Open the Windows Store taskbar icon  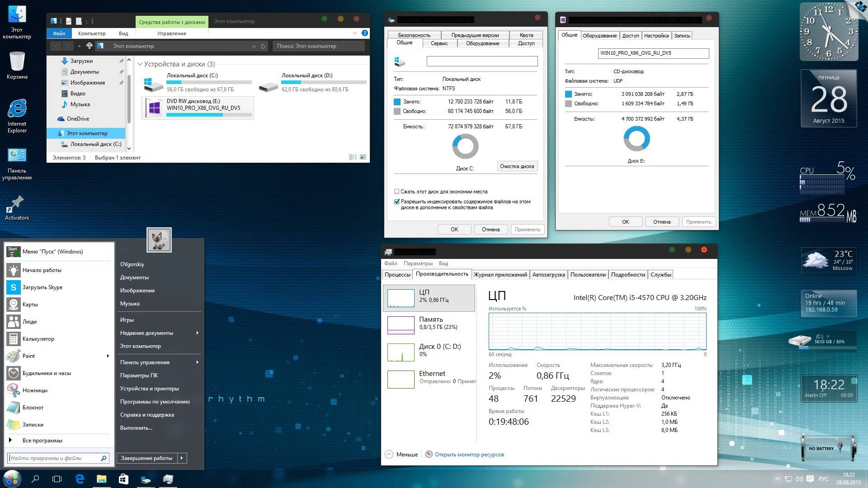(123, 479)
